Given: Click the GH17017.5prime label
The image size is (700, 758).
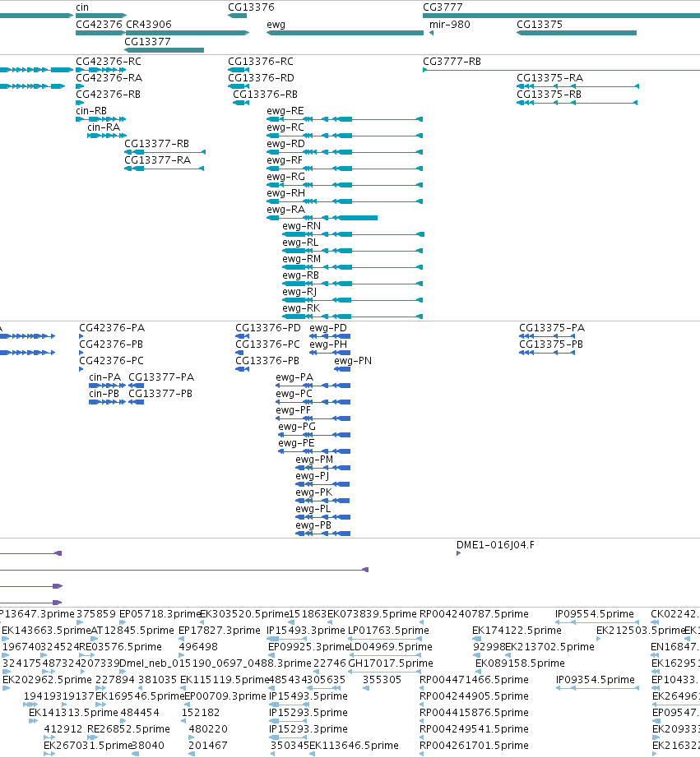Looking at the screenshot, I should (391, 663).
